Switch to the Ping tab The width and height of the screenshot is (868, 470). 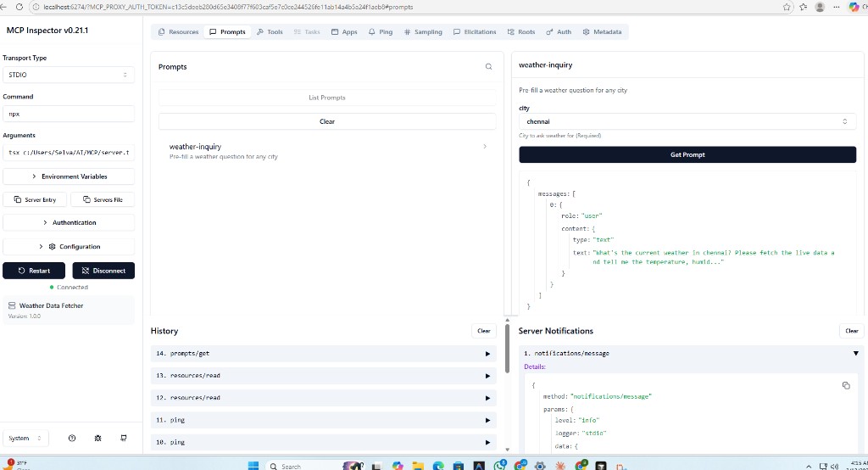pos(381,32)
